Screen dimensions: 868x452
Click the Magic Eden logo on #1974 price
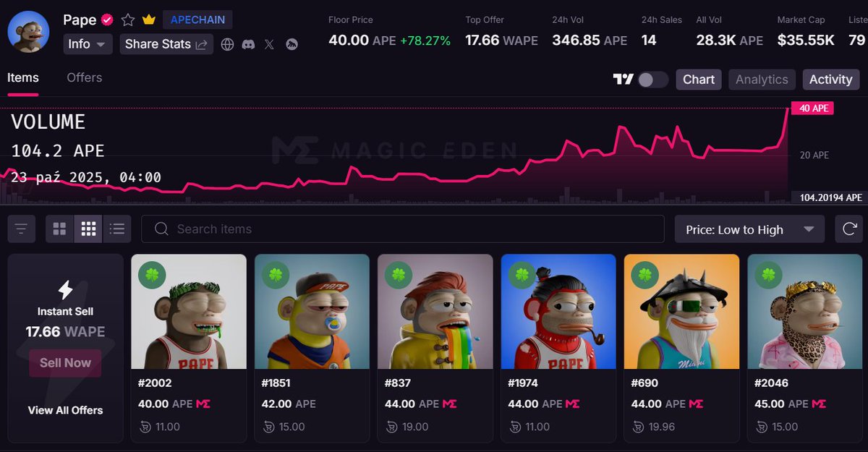point(573,404)
